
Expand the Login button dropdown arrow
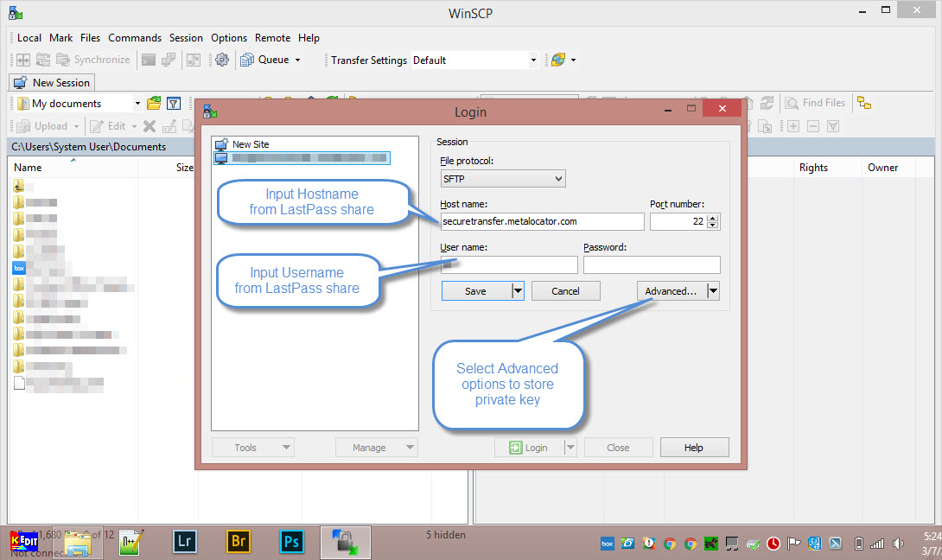570,448
